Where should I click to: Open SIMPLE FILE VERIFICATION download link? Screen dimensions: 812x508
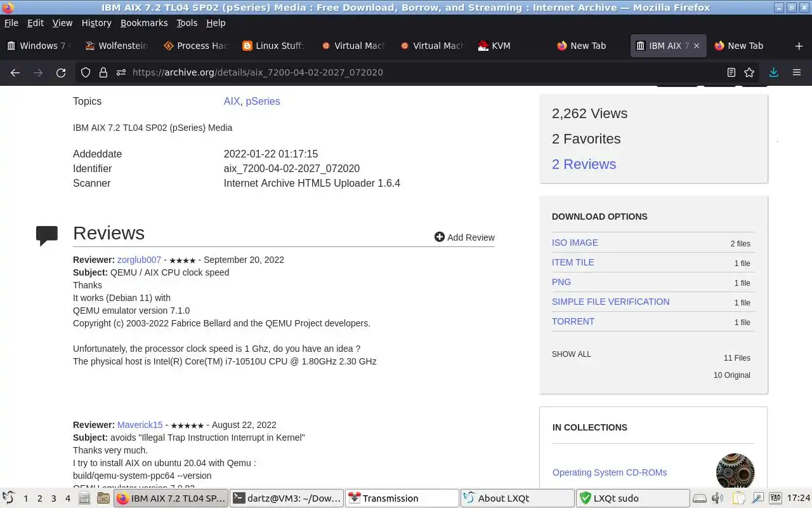610,302
